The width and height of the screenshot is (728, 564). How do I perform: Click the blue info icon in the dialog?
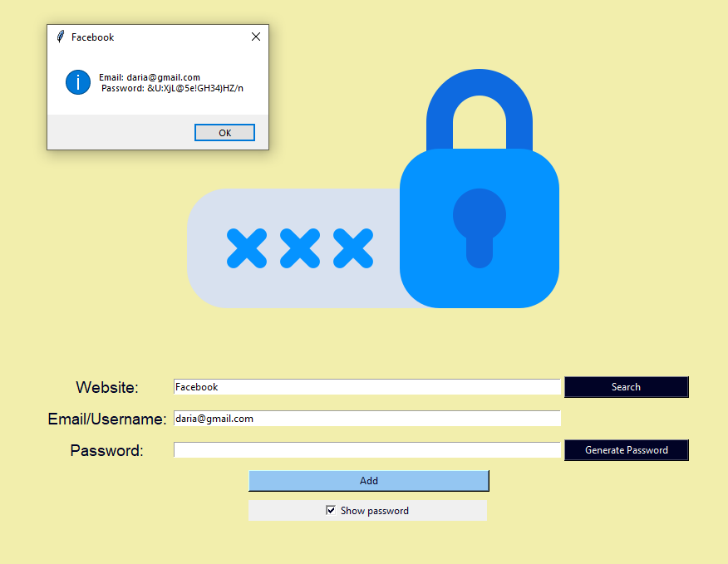coord(78,82)
